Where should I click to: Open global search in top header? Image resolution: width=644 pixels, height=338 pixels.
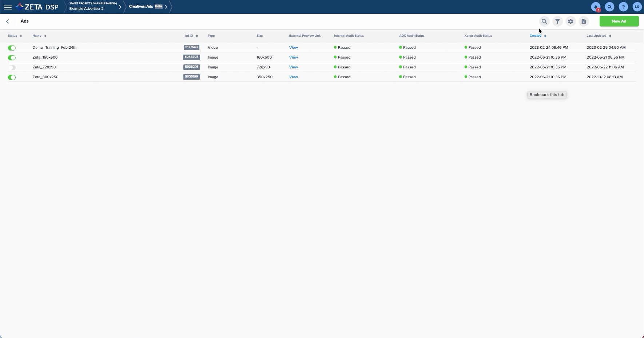point(609,7)
